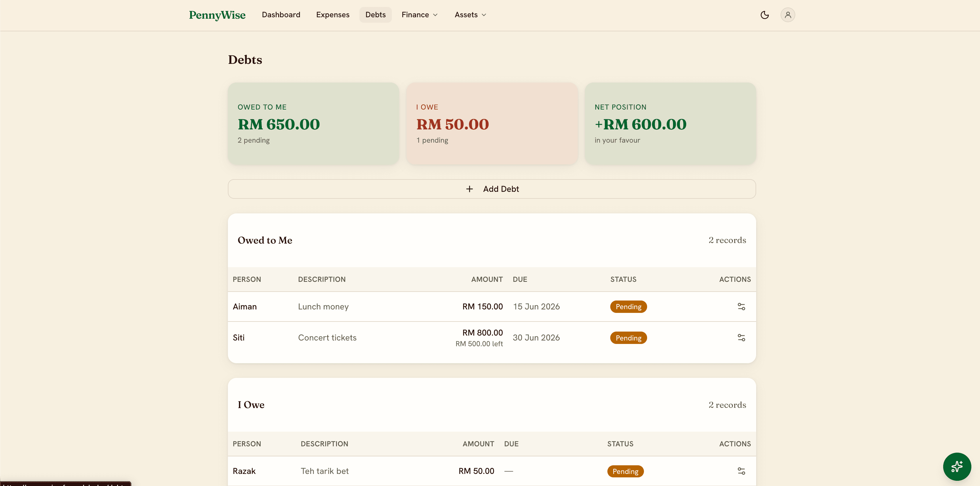Expand the Finance dropdown menu
The width and height of the screenshot is (980, 486).
[x=420, y=15]
